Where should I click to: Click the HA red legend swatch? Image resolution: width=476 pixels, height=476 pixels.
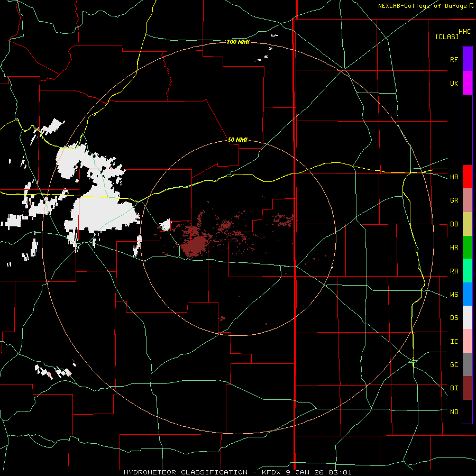click(467, 177)
